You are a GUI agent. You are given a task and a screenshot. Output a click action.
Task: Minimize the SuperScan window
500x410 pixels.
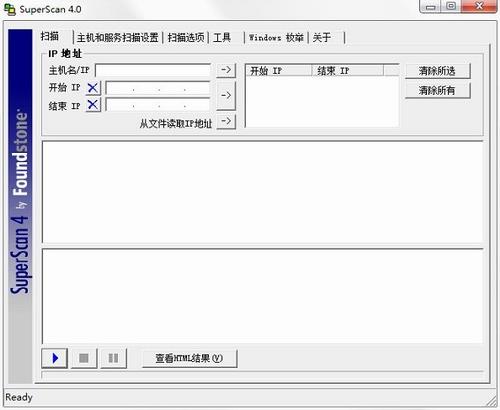(x=430, y=7)
